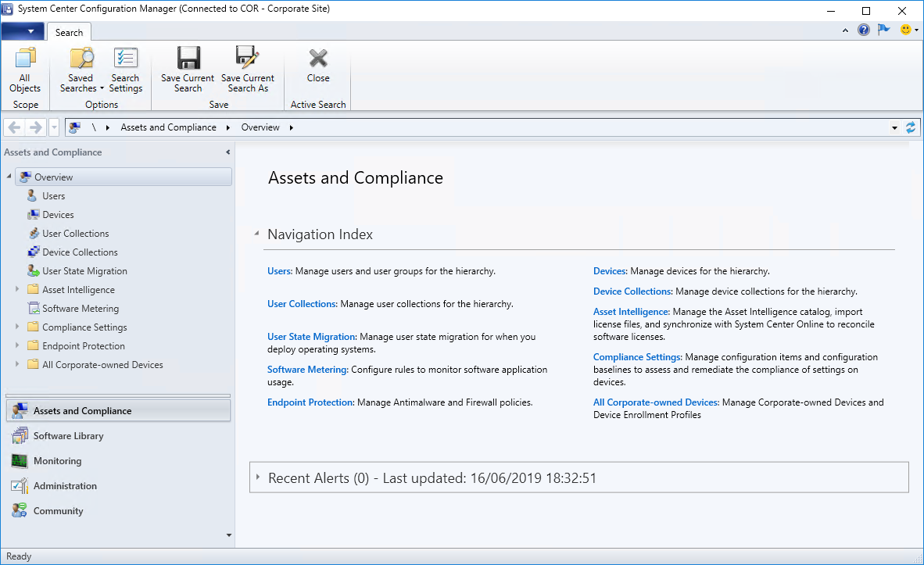
Task: Click the smiley feedback icon
Action: (906, 30)
